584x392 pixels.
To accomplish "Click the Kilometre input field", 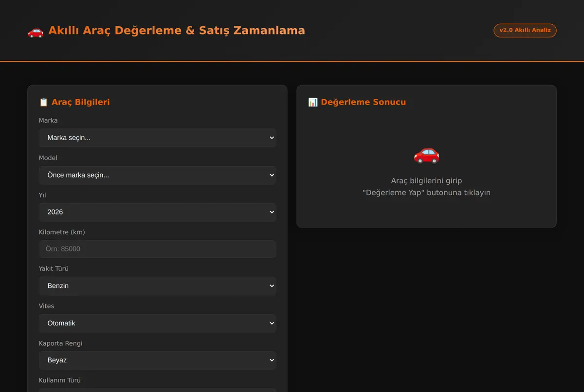I will [158, 249].
